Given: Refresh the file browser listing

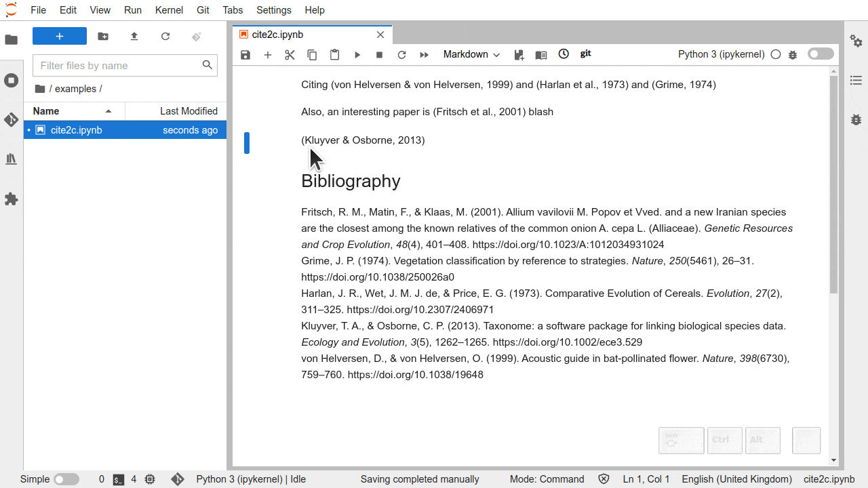Looking at the screenshot, I should [x=165, y=36].
